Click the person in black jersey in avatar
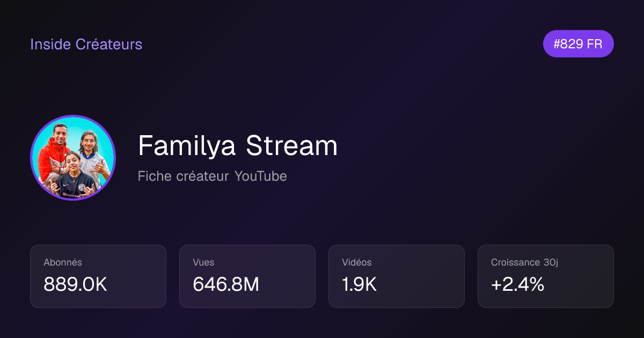 coord(75,180)
